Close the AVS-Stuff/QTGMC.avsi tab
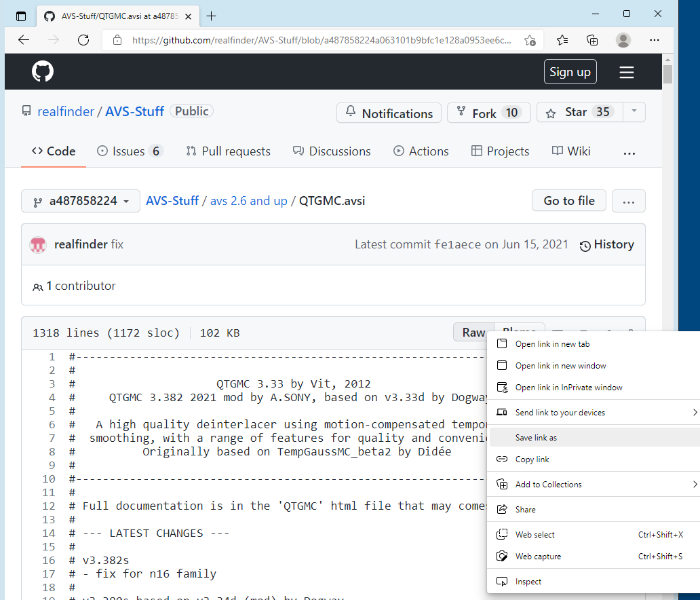 (189, 16)
